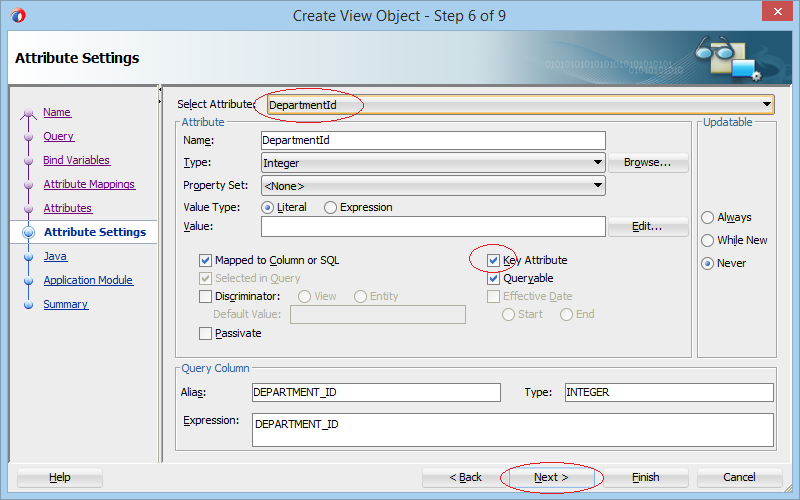The height and width of the screenshot is (500, 800).
Task: Open the Select Attribute dropdown
Action: pyautogui.click(x=520, y=105)
